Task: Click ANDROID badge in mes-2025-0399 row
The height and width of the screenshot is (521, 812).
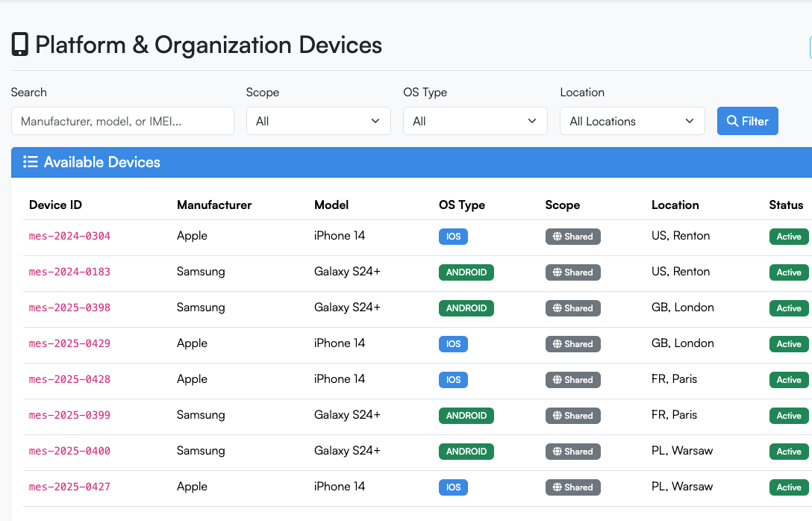Action: [466, 415]
